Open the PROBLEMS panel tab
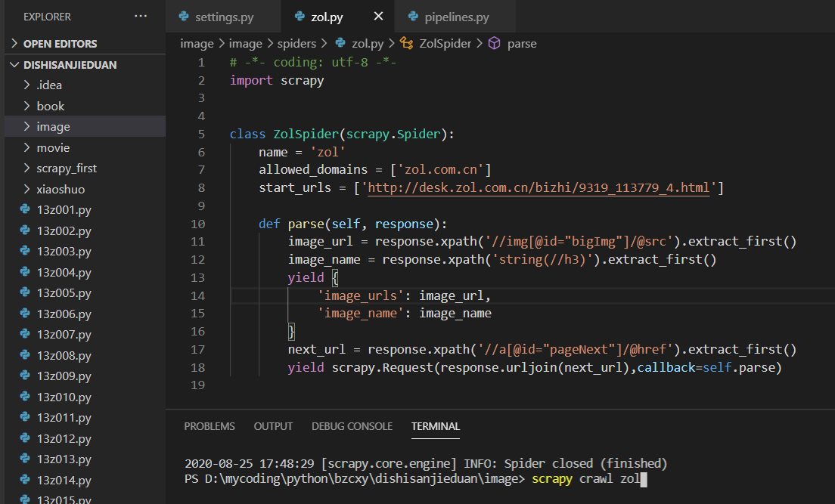Image resolution: width=835 pixels, height=504 pixels. click(x=210, y=426)
